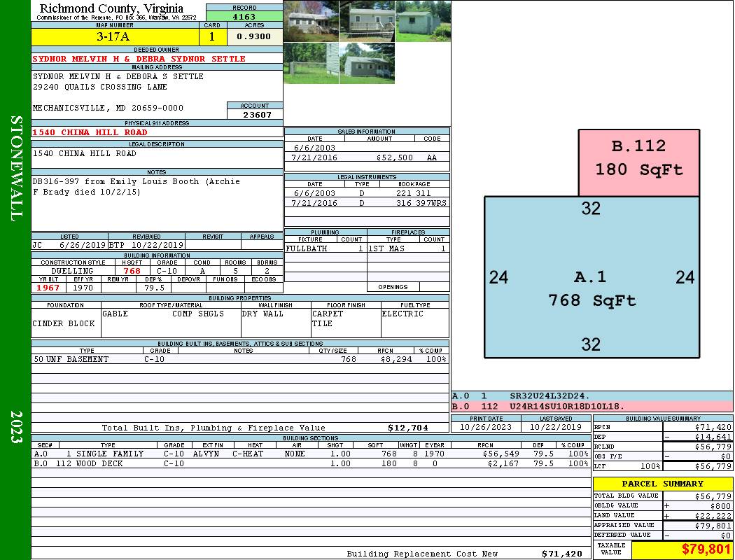Click the acres value 0.9300
The width and height of the screenshot is (735, 560).
254,36
